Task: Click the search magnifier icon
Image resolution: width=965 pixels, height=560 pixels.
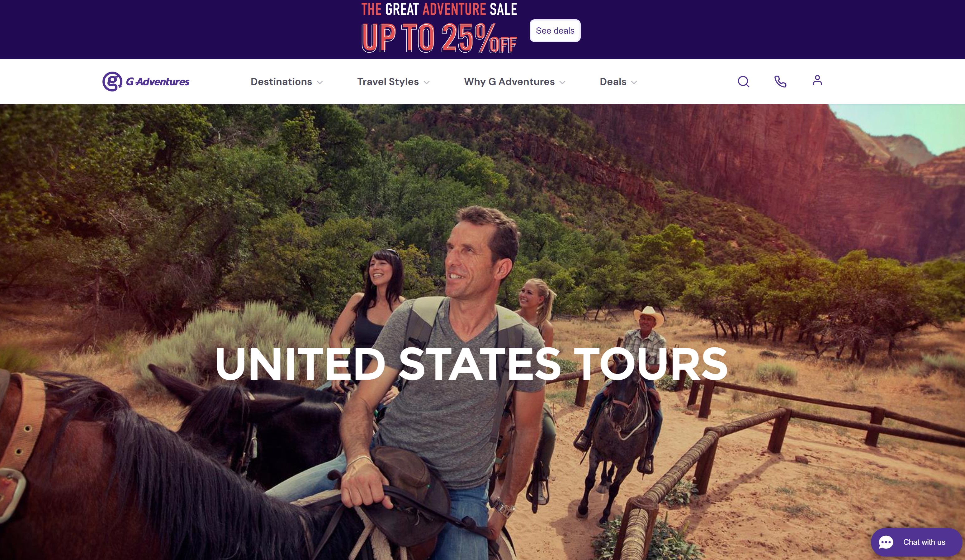Action: point(743,82)
